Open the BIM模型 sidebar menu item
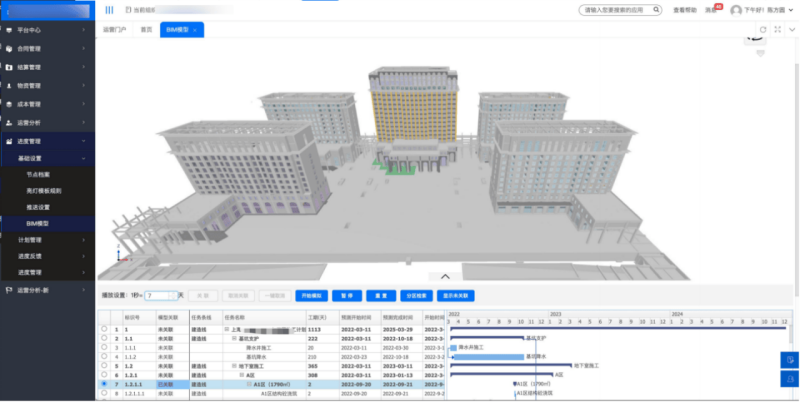This screenshot has height=407, width=800. click(x=37, y=224)
